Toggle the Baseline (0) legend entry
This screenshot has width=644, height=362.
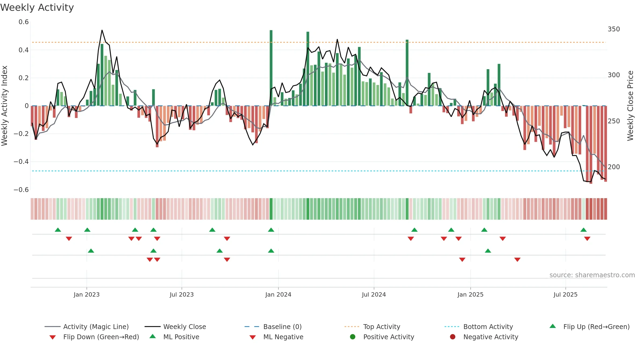click(x=273, y=327)
